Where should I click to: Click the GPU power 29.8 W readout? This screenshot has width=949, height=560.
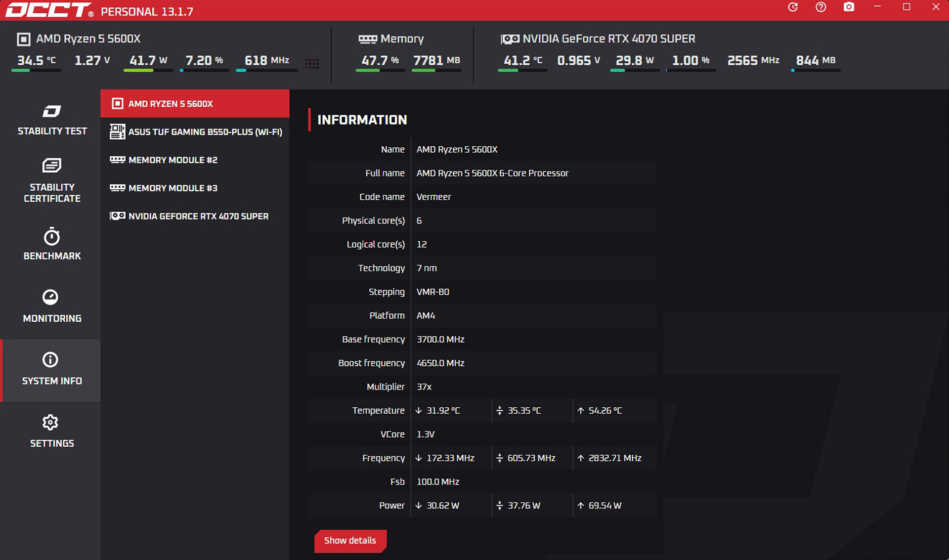635,61
